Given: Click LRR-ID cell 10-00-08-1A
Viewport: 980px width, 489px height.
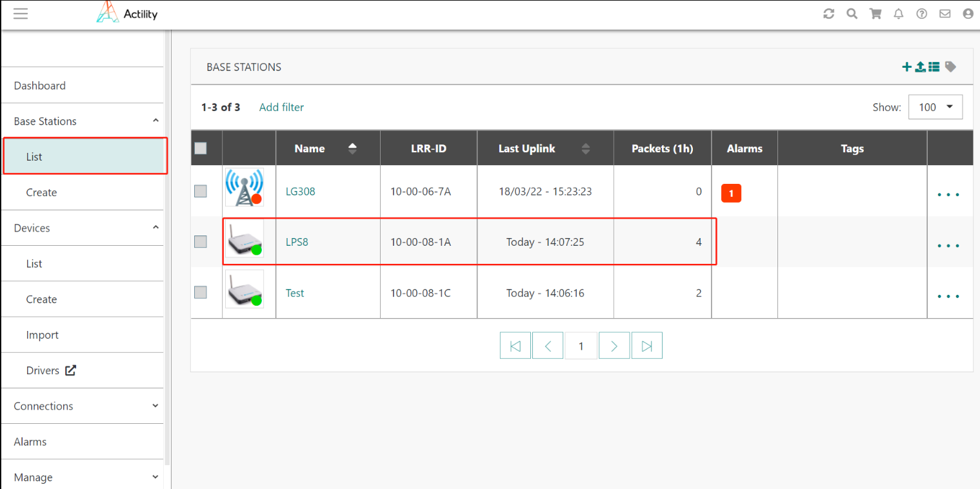Looking at the screenshot, I should click(421, 242).
